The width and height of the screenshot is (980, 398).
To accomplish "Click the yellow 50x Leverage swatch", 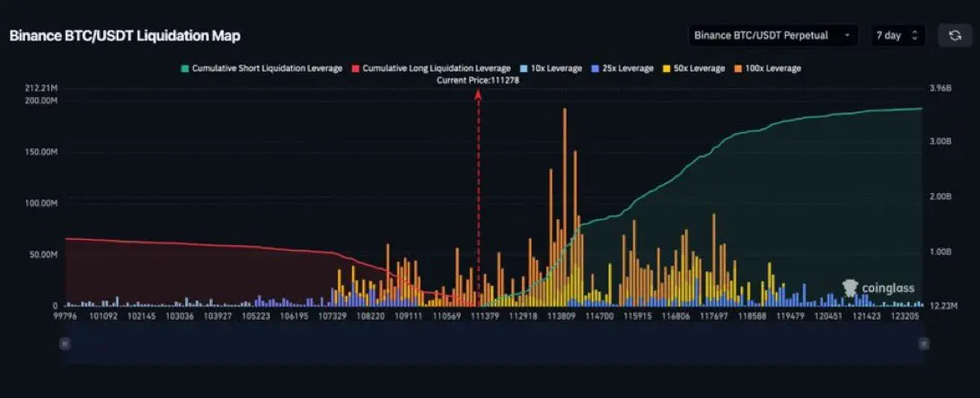I will tap(667, 68).
